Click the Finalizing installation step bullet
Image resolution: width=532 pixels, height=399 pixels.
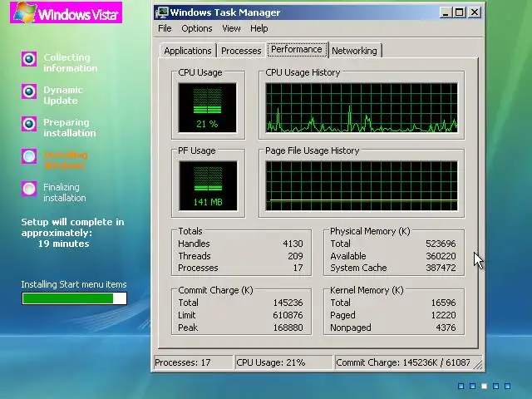pyautogui.click(x=29, y=189)
